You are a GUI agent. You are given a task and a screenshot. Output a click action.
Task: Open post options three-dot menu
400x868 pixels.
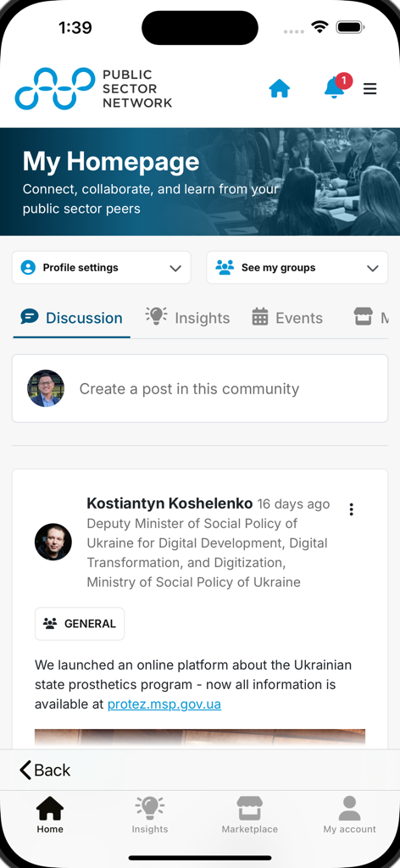pyautogui.click(x=352, y=509)
